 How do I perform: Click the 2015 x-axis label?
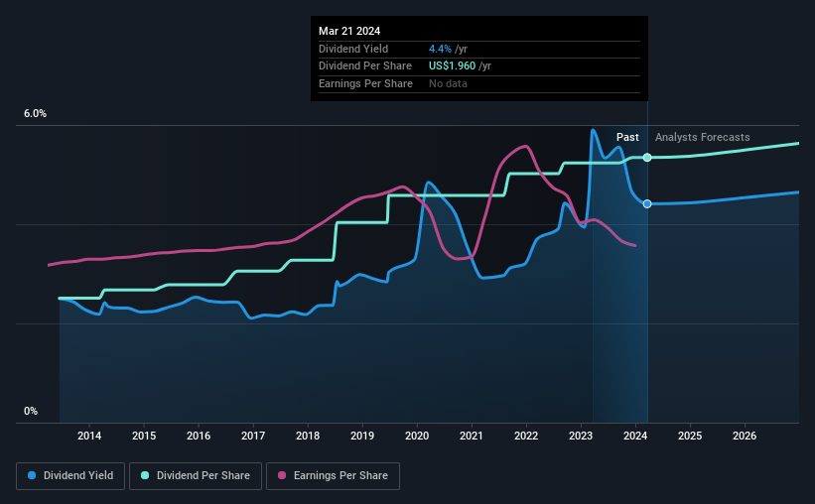coord(144,436)
